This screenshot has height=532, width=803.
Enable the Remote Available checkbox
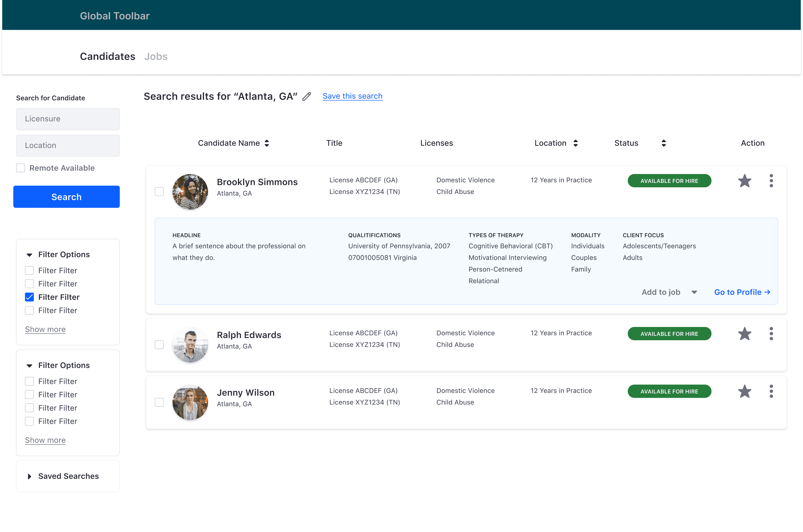(x=21, y=168)
